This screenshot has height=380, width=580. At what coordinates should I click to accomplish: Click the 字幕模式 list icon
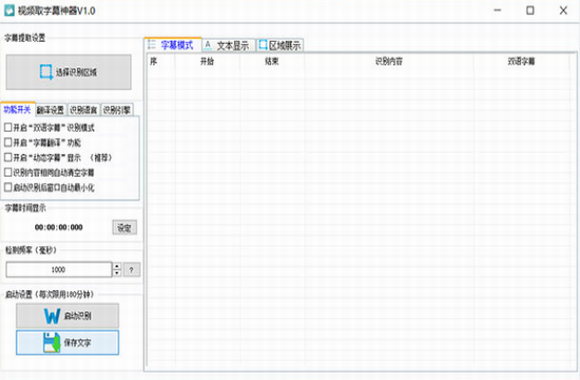152,45
